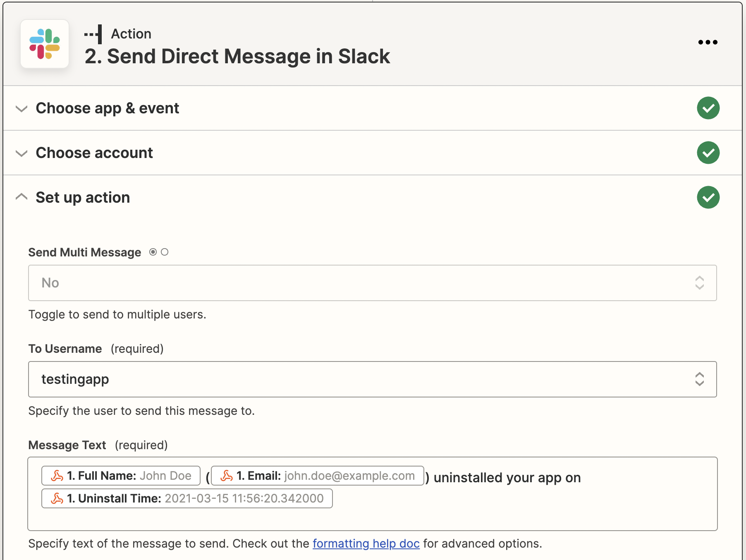Click the Send Multi Message label

click(85, 252)
